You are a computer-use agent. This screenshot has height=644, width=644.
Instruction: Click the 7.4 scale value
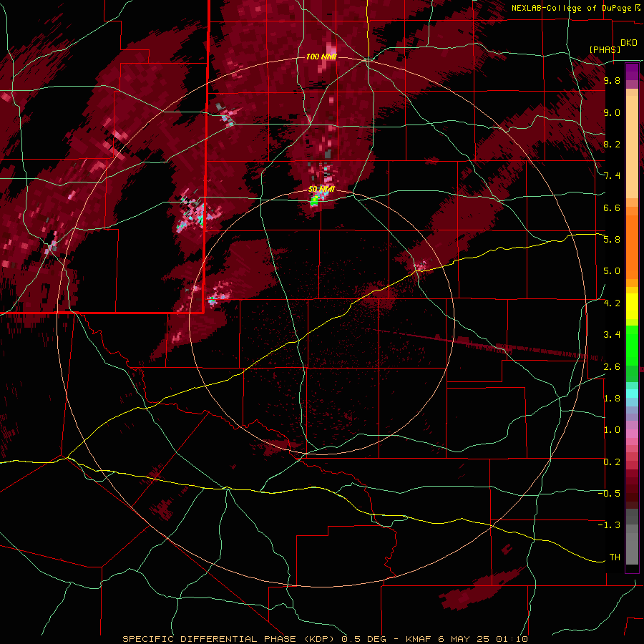(x=612, y=176)
